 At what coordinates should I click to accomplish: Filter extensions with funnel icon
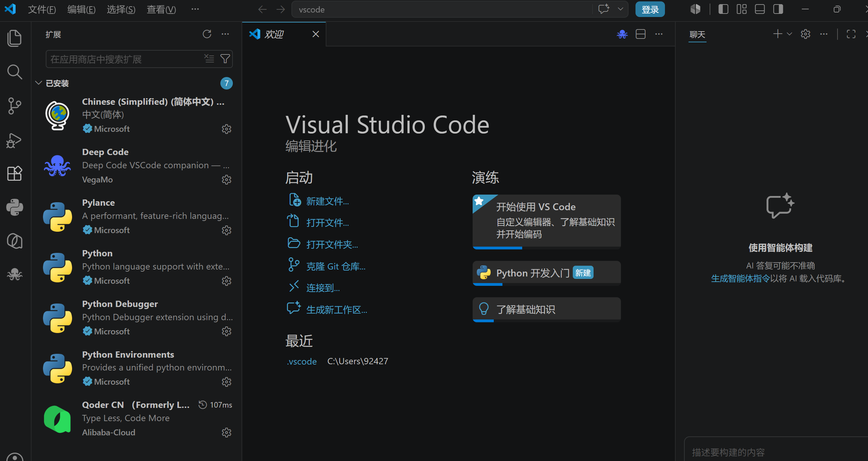point(225,59)
